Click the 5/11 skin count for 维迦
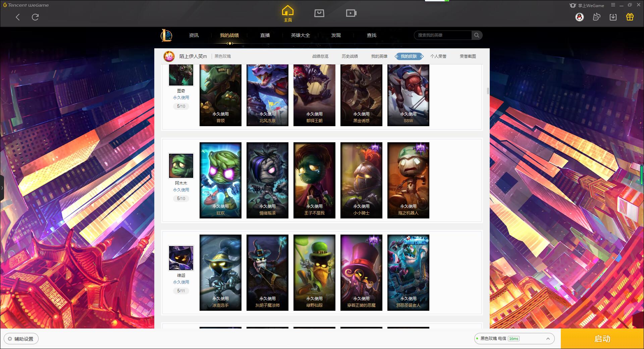 (181, 291)
